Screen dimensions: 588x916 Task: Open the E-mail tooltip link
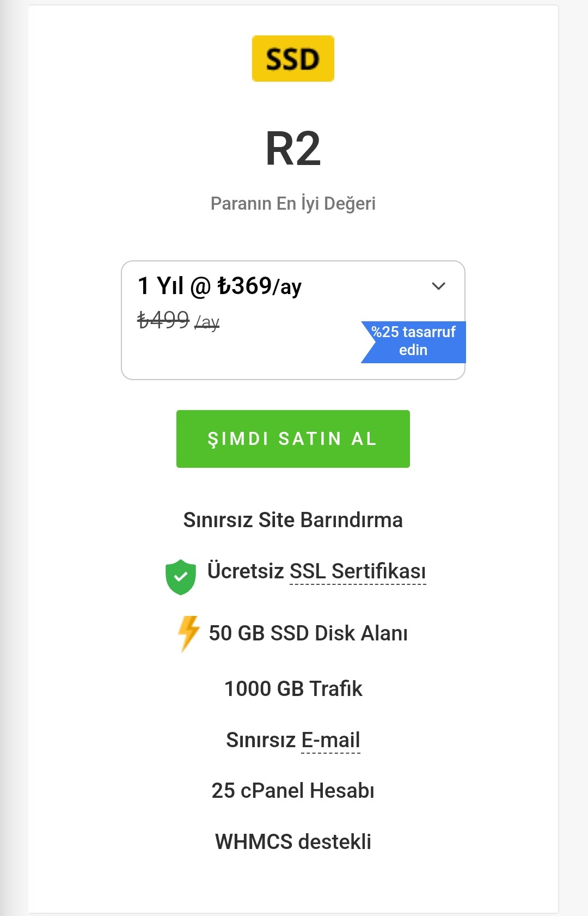[330, 740]
